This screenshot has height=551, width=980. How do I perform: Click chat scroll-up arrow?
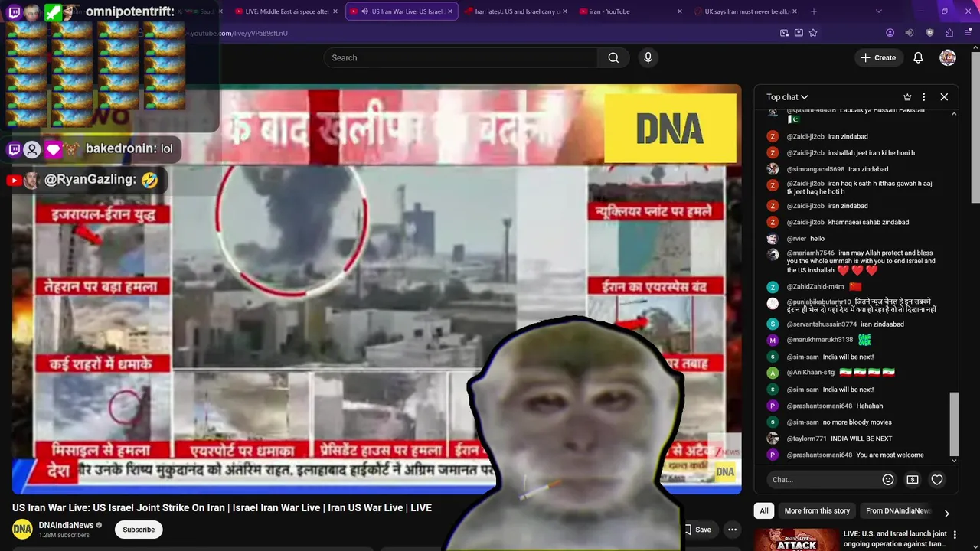(954, 114)
